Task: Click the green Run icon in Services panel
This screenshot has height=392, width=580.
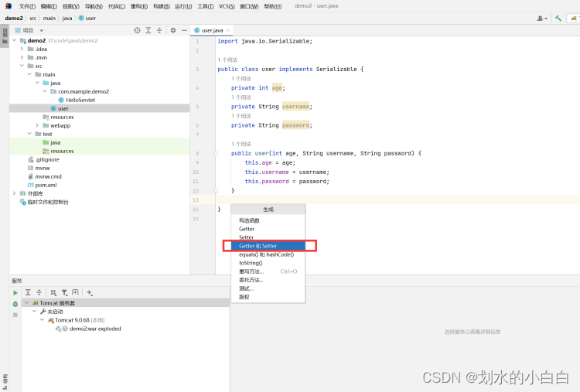Action: [15, 292]
